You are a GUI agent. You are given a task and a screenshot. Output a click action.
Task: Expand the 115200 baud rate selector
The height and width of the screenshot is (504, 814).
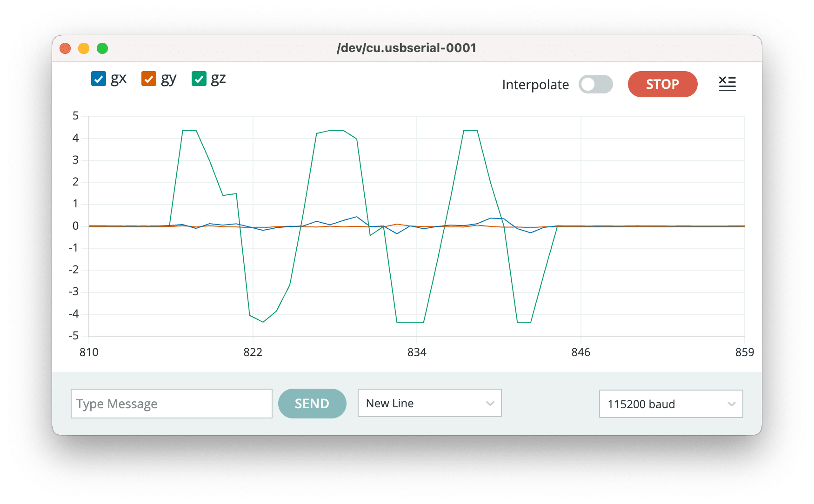(x=671, y=404)
